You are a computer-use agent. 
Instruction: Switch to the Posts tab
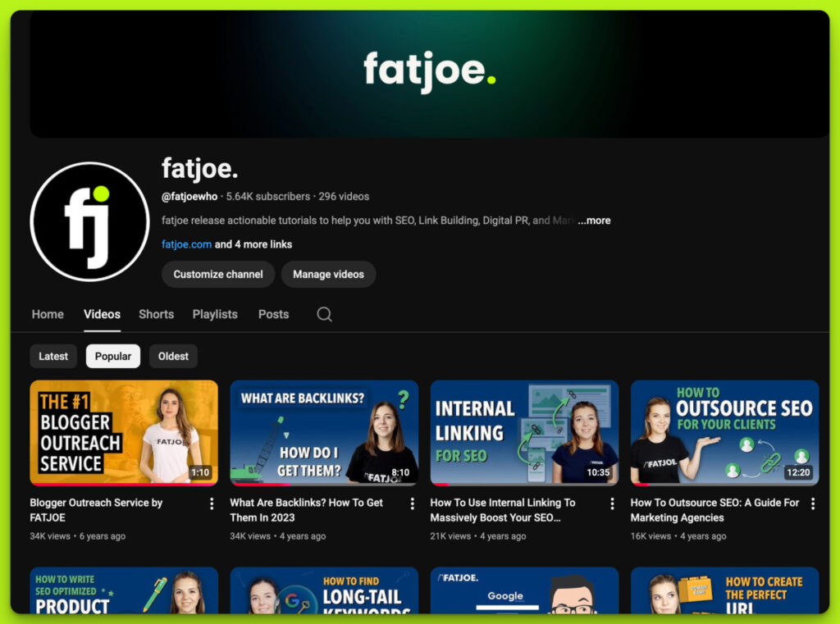click(x=273, y=314)
